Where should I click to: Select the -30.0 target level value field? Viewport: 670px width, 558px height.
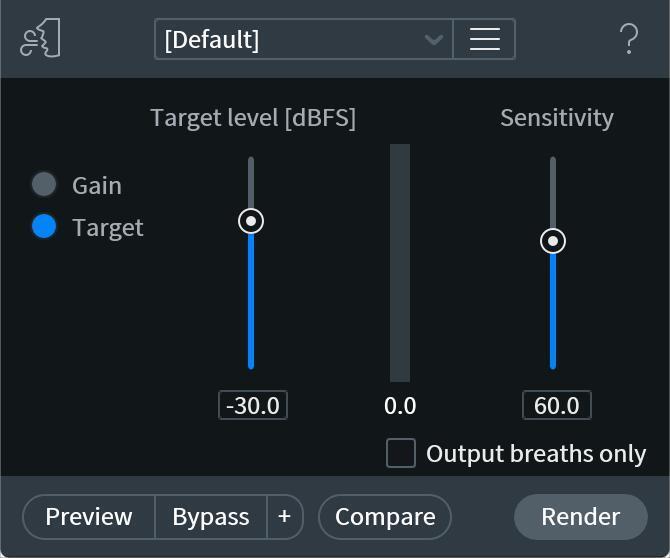(253, 405)
